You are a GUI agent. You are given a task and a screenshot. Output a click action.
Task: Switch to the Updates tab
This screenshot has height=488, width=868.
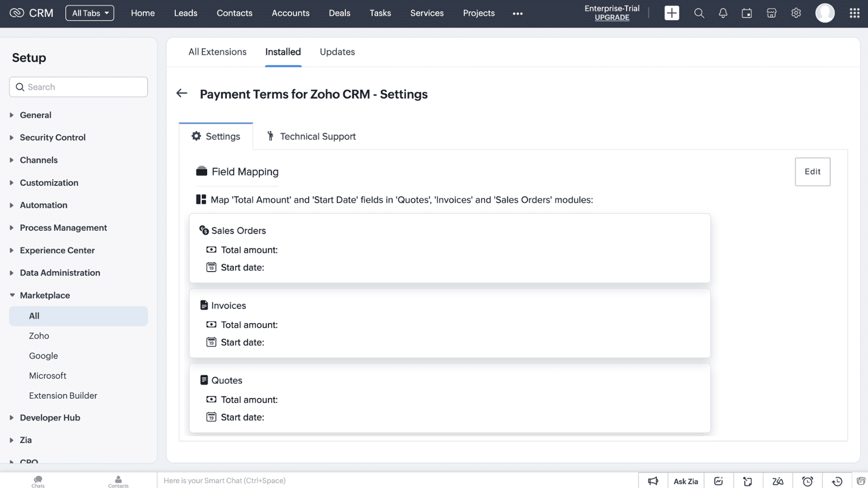tap(337, 52)
